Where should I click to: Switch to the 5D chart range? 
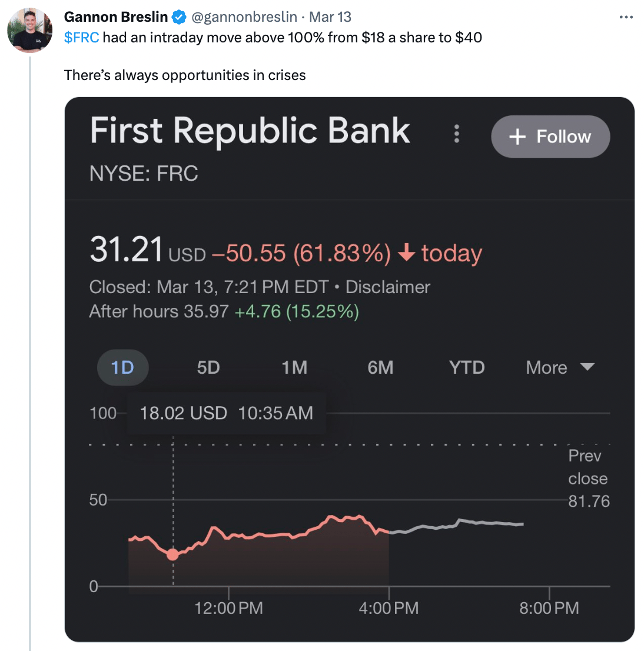click(x=208, y=367)
